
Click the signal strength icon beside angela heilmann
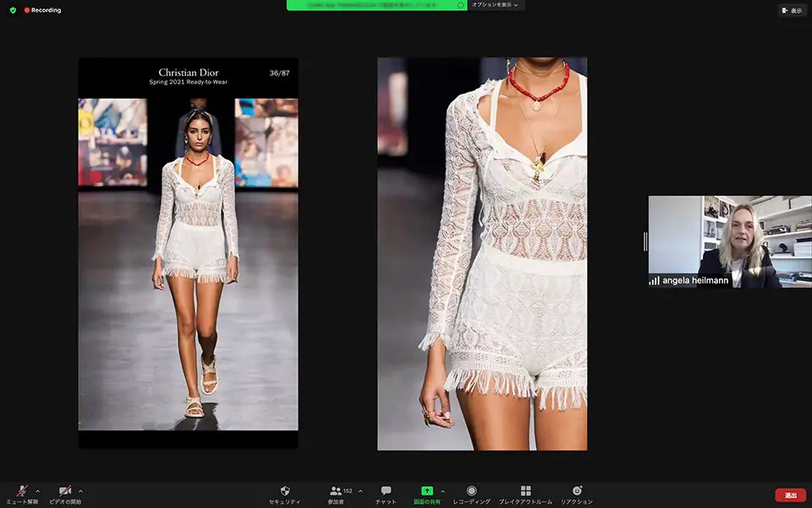(x=654, y=280)
